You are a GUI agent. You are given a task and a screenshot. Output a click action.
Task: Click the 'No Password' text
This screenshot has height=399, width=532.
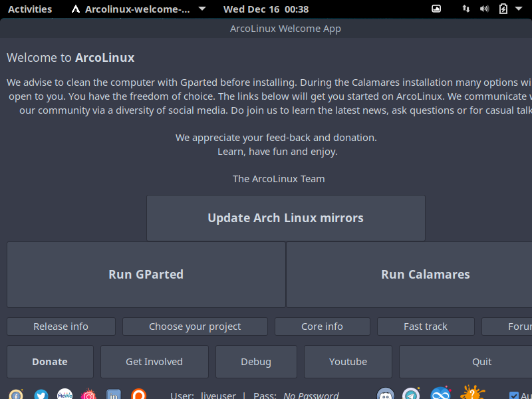click(311, 396)
